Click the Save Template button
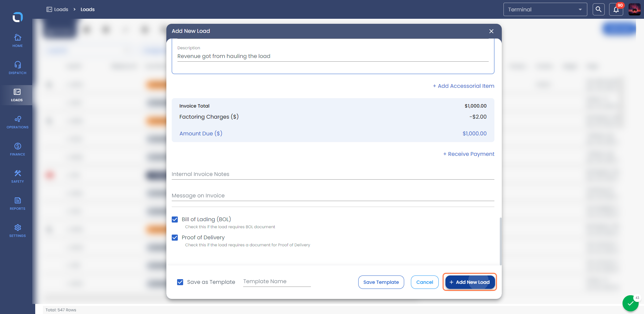Screen dimensions: 644x314 click(381, 282)
